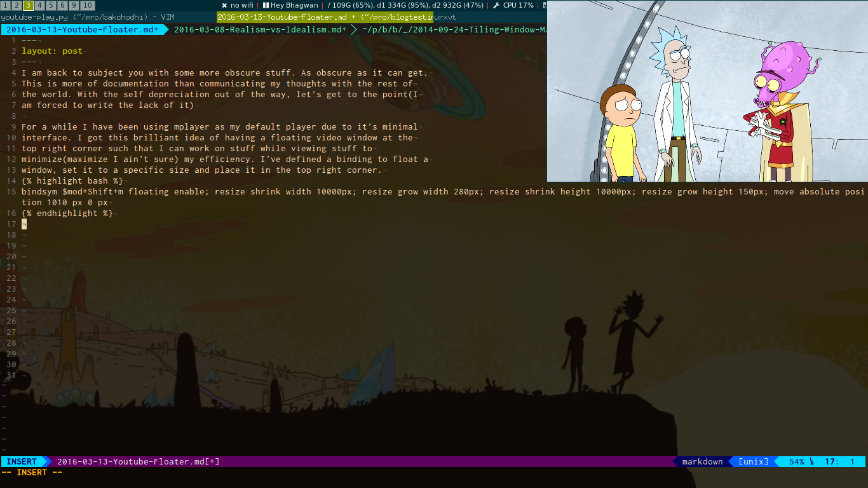Switch to workspace 6
Screen dimensions: 868x488
[62, 5]
